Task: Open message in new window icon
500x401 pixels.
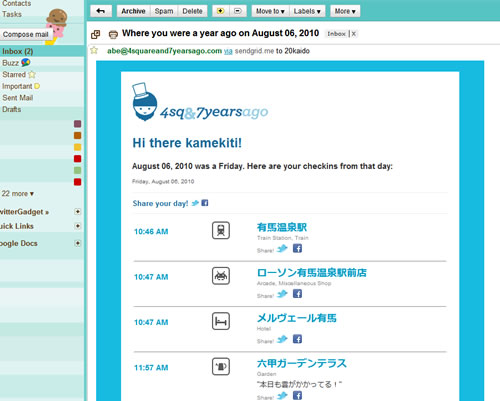Action: [x=96, y=34]
